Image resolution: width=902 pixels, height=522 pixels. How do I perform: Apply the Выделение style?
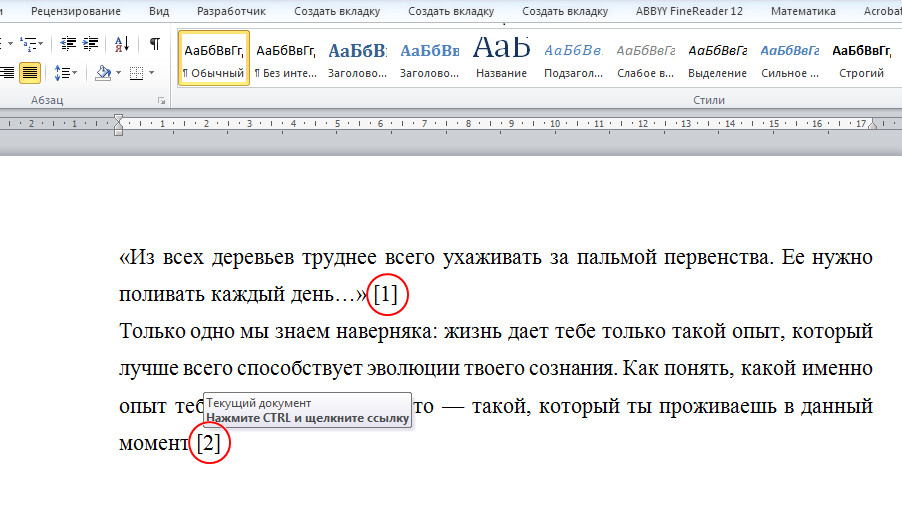tap(717, 58)
